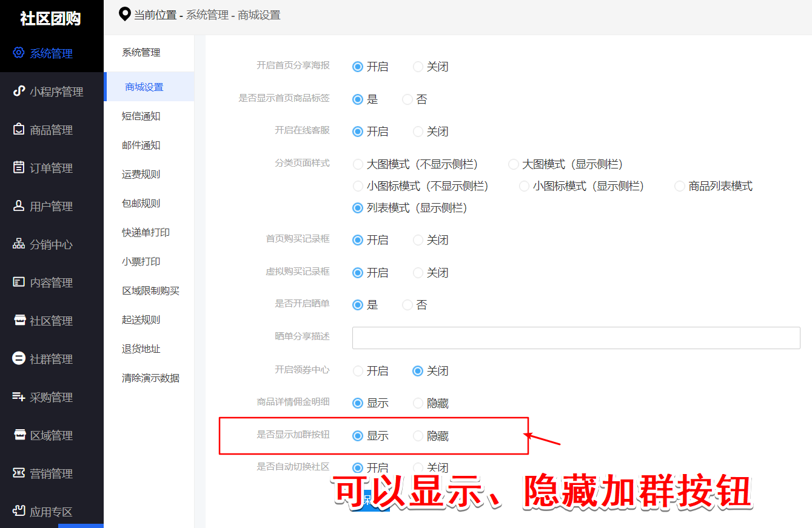This screenshot has width=812, height=528.
Task: Click the 订单管理 clipboard icon
Action: point(19,167)
